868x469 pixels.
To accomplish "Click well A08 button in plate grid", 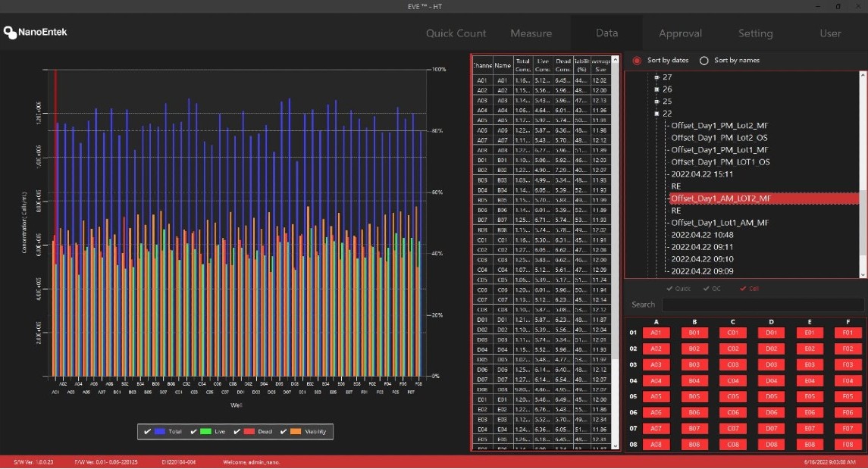I will tap(656, 445).
